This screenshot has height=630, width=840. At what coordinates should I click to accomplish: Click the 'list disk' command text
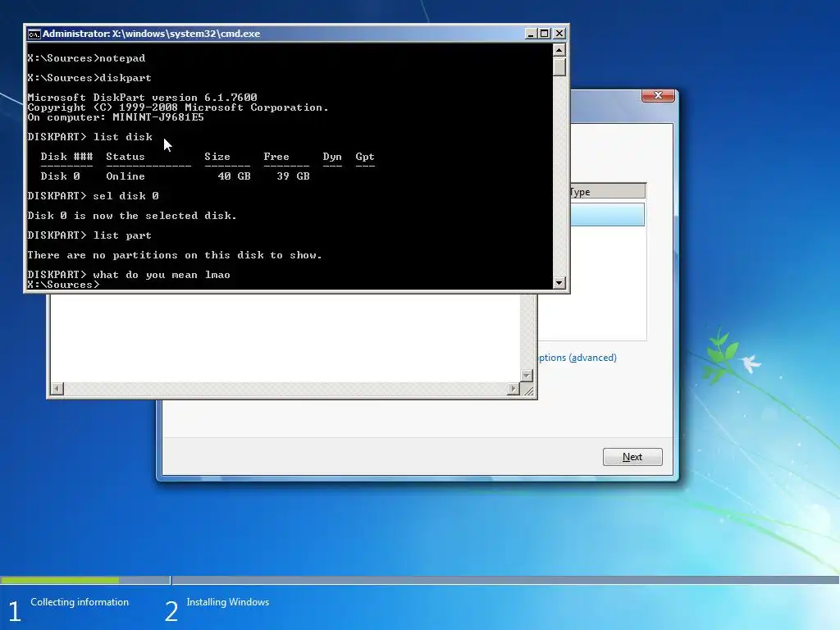coord(123,137)
